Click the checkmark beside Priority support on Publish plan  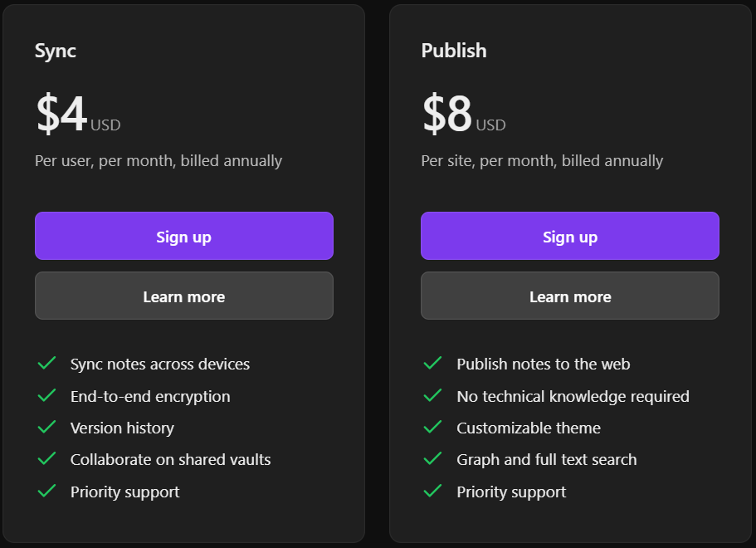pos(433,491)
